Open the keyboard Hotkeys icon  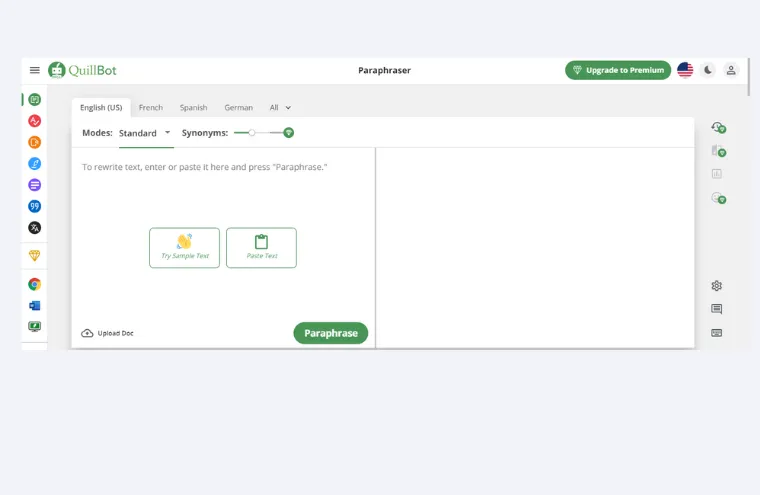tap(716, 333)
